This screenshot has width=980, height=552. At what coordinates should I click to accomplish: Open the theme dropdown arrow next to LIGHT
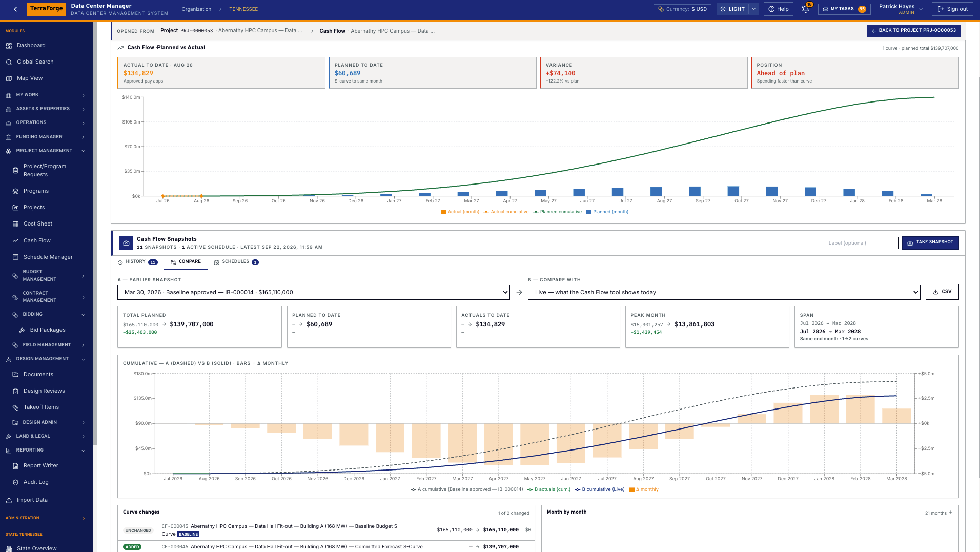click(x=753, y=9)
